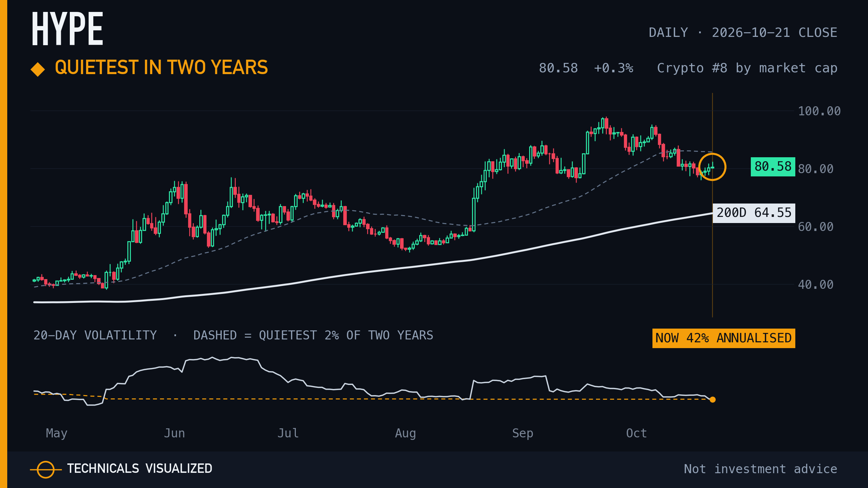Image resolution: width=868 pixels, height=488 pixels.
Task: Click the DASHED = QUIETEST 2% OF TWO YEARS legend
Action: (x=313, y=335)
